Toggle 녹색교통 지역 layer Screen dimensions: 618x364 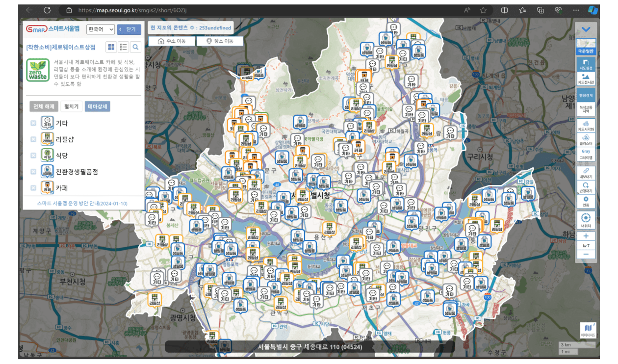(586, 109)
